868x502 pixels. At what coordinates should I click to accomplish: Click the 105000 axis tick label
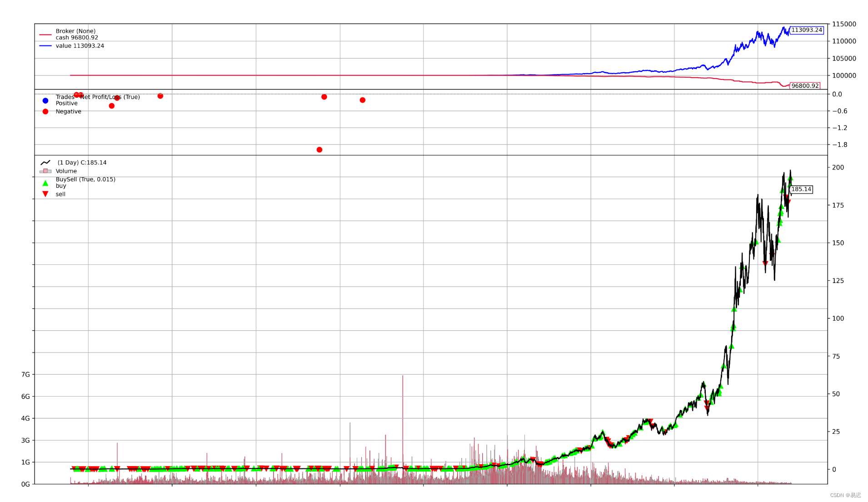point(844,59)
